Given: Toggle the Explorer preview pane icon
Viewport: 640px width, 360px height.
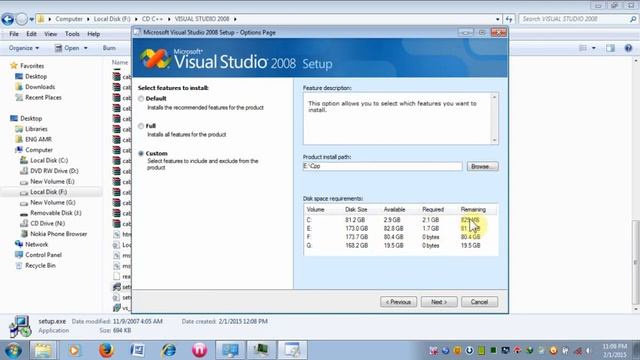Looking at the screenshot, I should pos(610,48).
